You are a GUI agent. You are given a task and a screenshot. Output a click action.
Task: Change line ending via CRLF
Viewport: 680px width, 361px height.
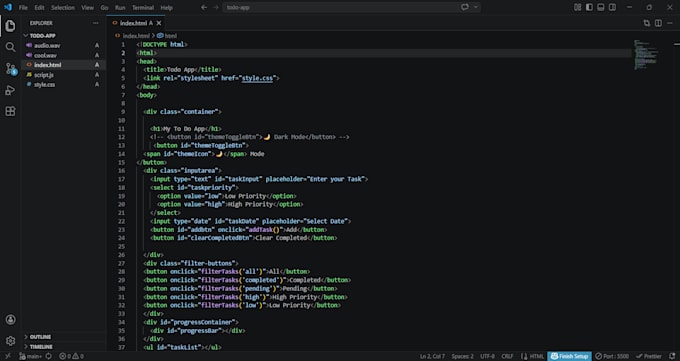pos(507,356)
